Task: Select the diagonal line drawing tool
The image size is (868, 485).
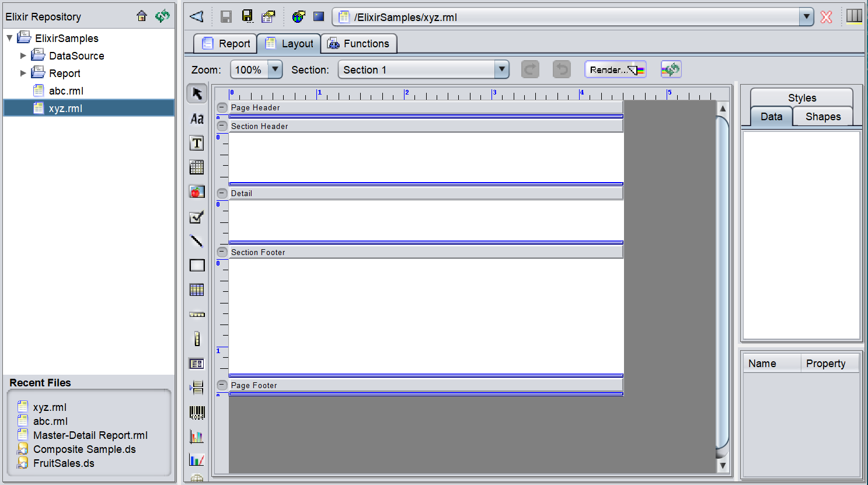Action: 197,240
